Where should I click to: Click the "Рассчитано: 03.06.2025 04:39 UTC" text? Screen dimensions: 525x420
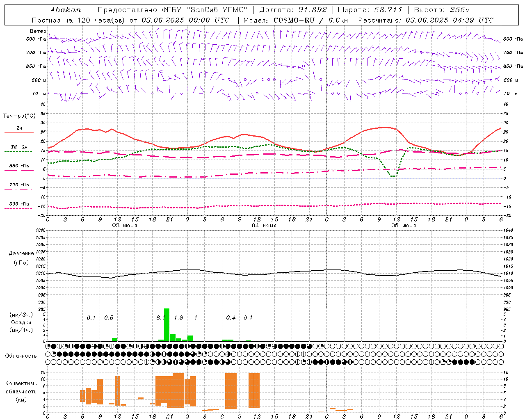426,20
